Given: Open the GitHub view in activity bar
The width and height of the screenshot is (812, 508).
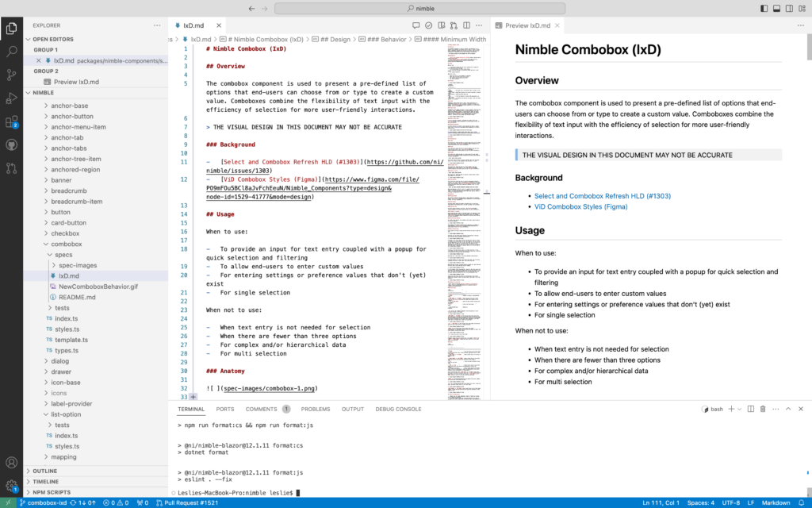Looking at the screenshot, I should [11, 145].
